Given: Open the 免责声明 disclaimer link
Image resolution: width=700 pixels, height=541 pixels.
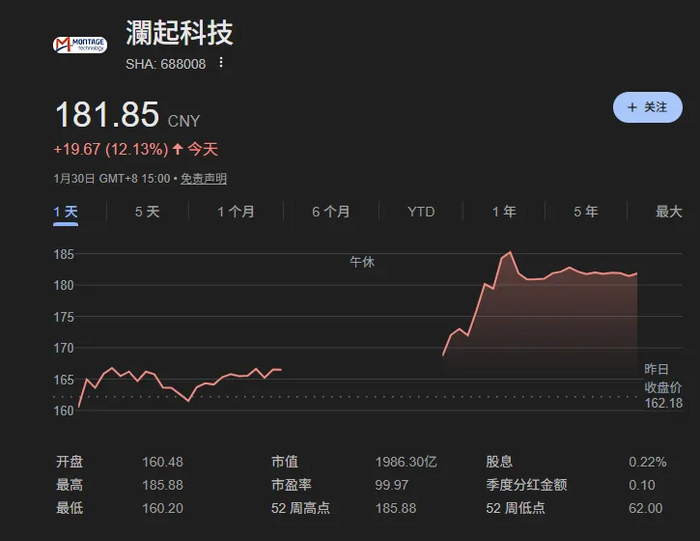Looking at the screenshot, I should click(204, 179).
